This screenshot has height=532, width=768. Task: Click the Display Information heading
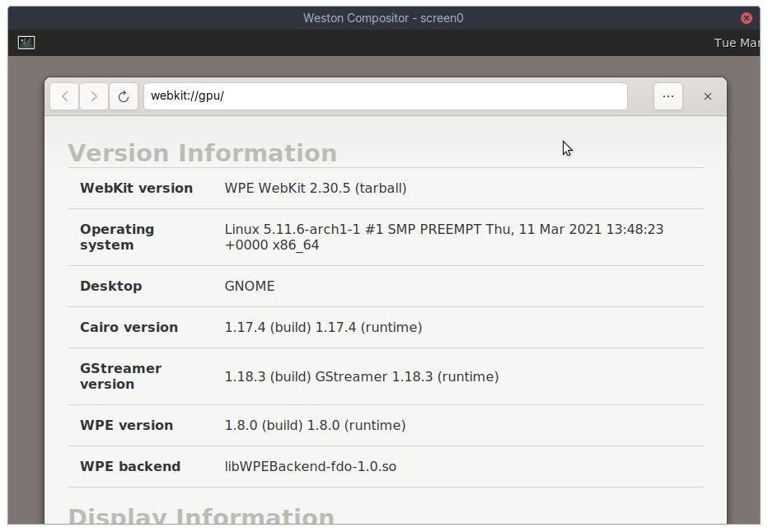coord(201,516)
